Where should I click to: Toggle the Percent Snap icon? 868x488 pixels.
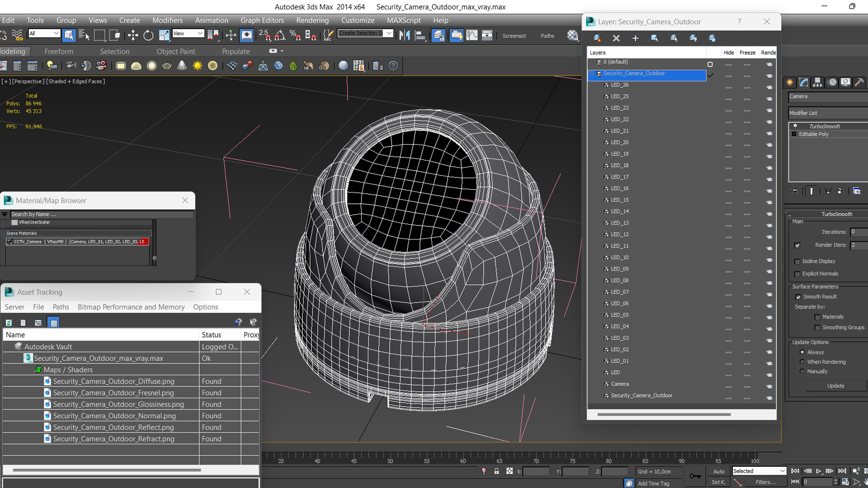295,35
